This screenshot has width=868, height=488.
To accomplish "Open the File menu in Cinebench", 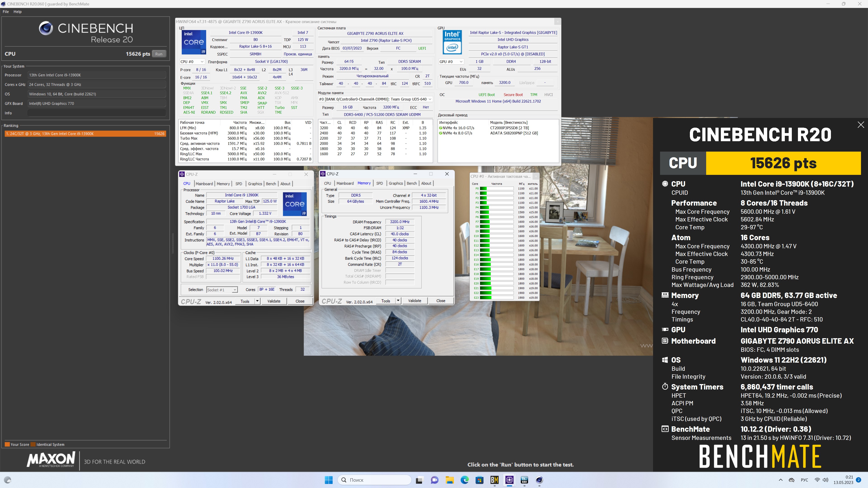I will point(6,12).
